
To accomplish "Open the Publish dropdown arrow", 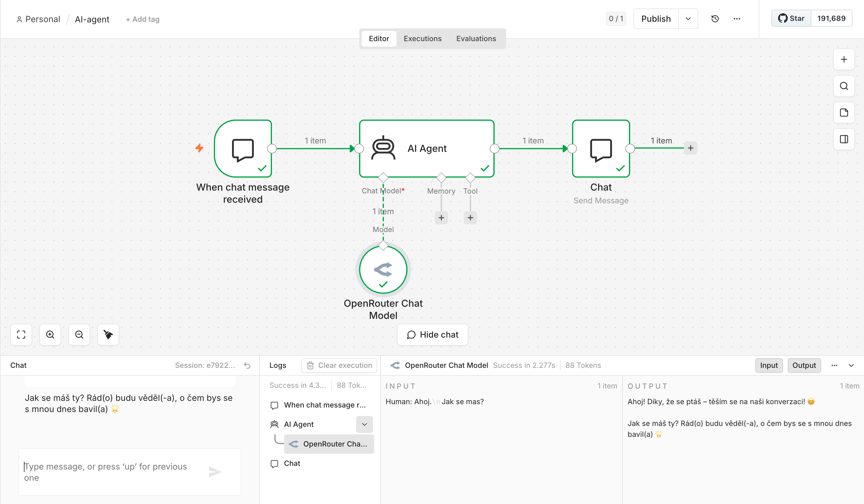I will click(688, 19).
